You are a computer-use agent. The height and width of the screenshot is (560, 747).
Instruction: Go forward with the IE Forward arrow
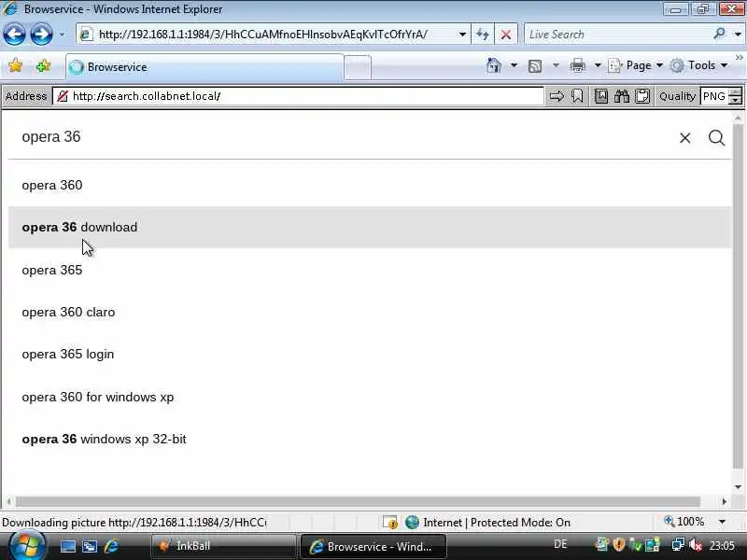[41, 35]
